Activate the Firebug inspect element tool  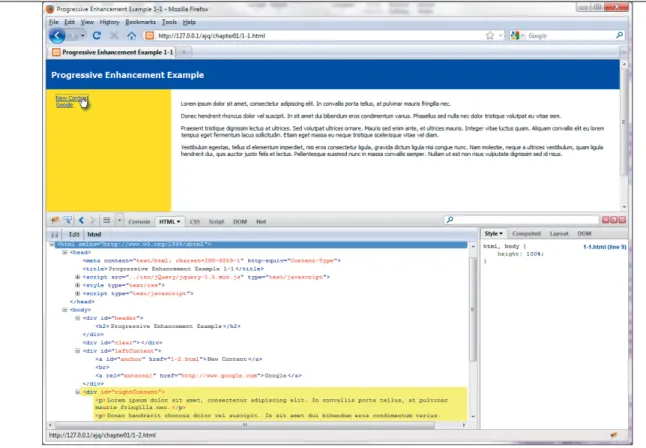68,220
